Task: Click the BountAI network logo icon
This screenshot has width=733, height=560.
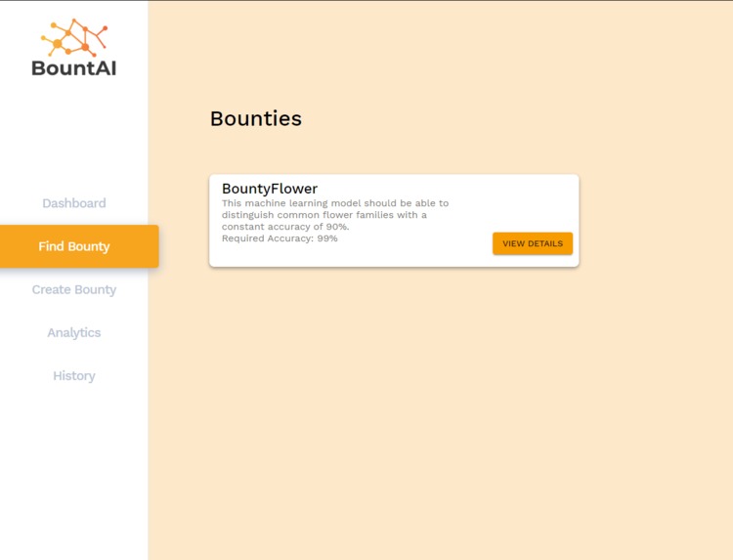Action: [x=74, y=37]
